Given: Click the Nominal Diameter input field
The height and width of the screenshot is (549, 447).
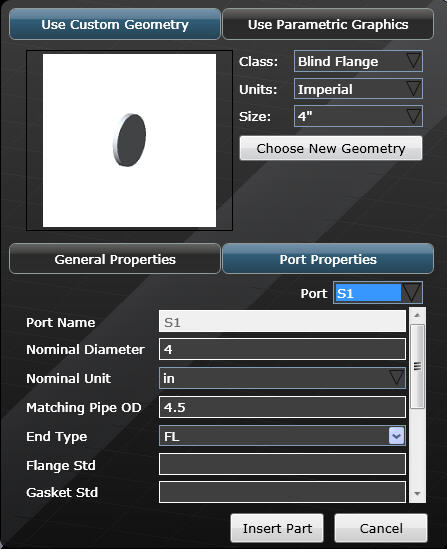Looking at the screenshot, I should click(282, 349).
